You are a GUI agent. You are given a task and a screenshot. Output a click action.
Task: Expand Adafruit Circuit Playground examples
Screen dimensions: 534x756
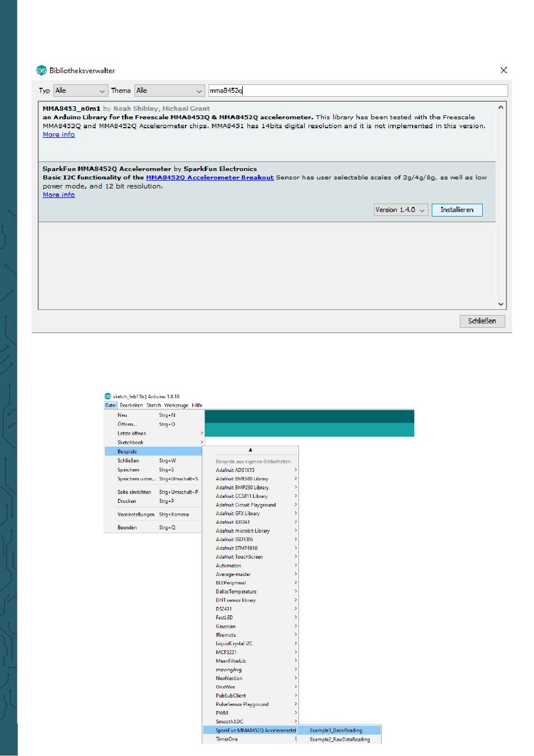point(251,505)
